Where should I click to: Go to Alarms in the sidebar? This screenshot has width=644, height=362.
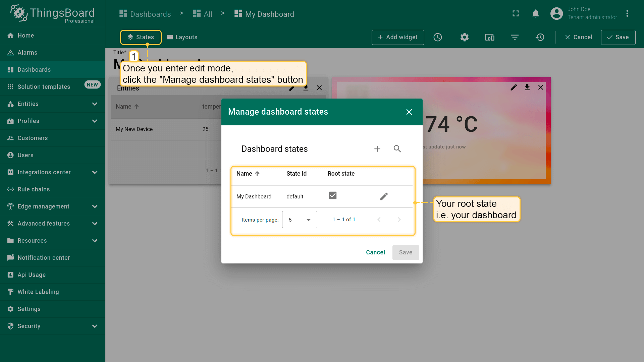click(28, 53)
